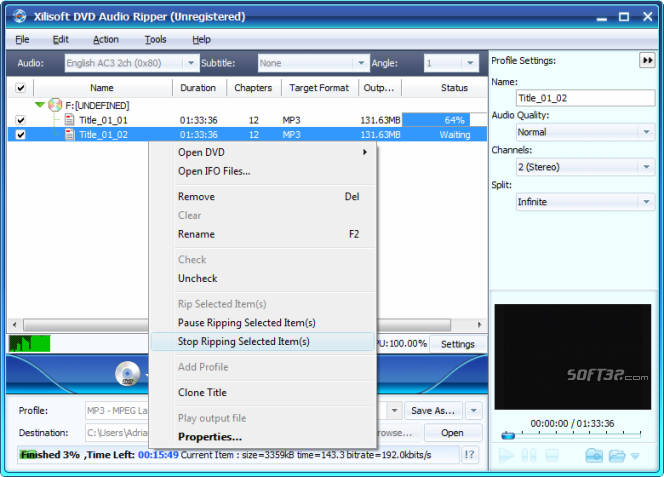
Task: Click the Name column header
Action: 102,88
